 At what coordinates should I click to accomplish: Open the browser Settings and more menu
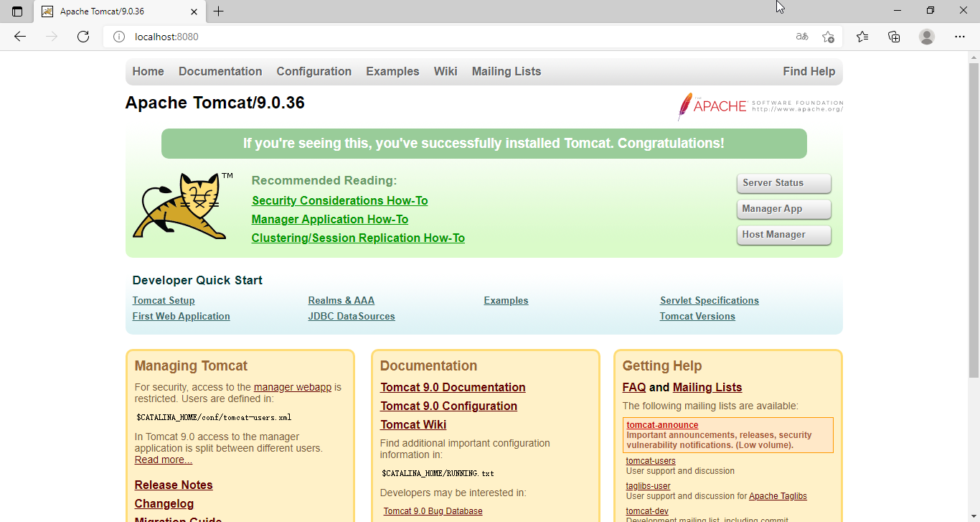point(960,37)
